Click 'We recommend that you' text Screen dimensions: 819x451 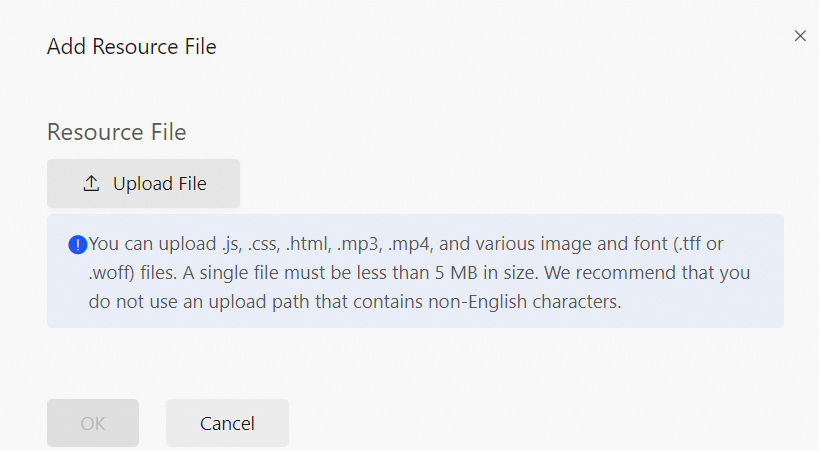coord(647,273)
